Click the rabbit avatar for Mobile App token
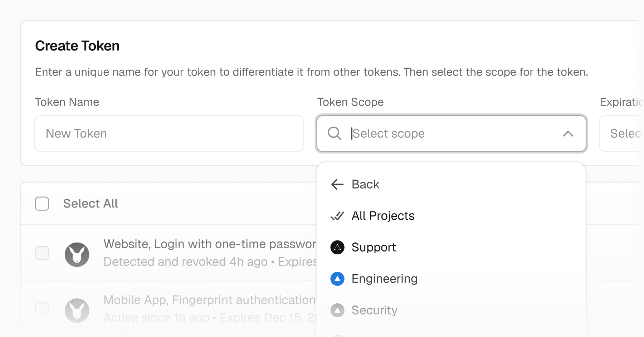 click(77, 311)
